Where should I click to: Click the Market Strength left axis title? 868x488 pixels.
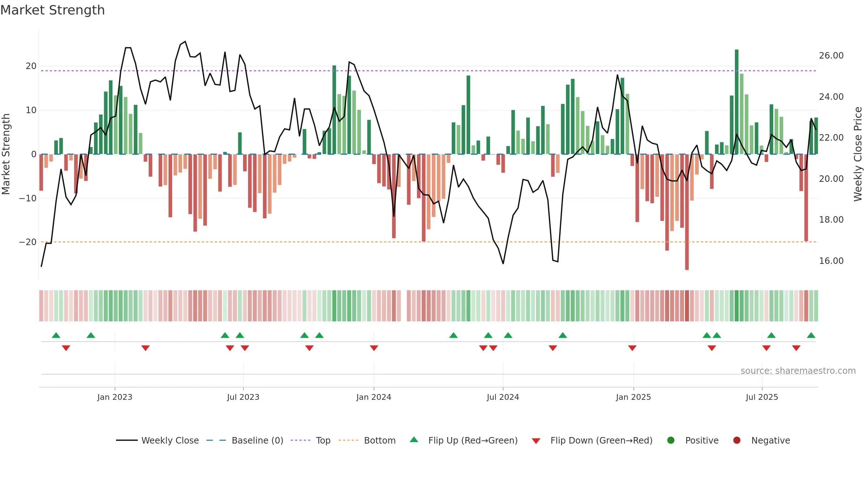point(6,154)
